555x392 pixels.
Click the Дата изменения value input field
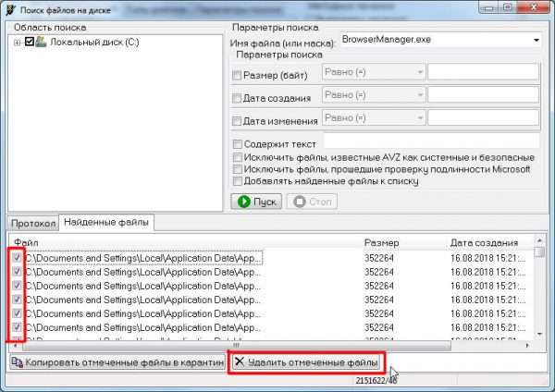(x=484, y=118)
